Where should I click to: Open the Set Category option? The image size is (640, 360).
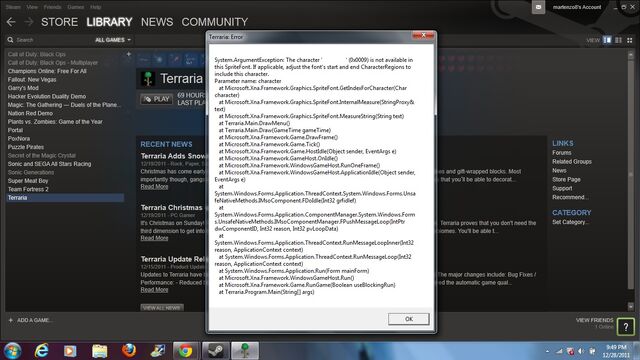(570, 222)
